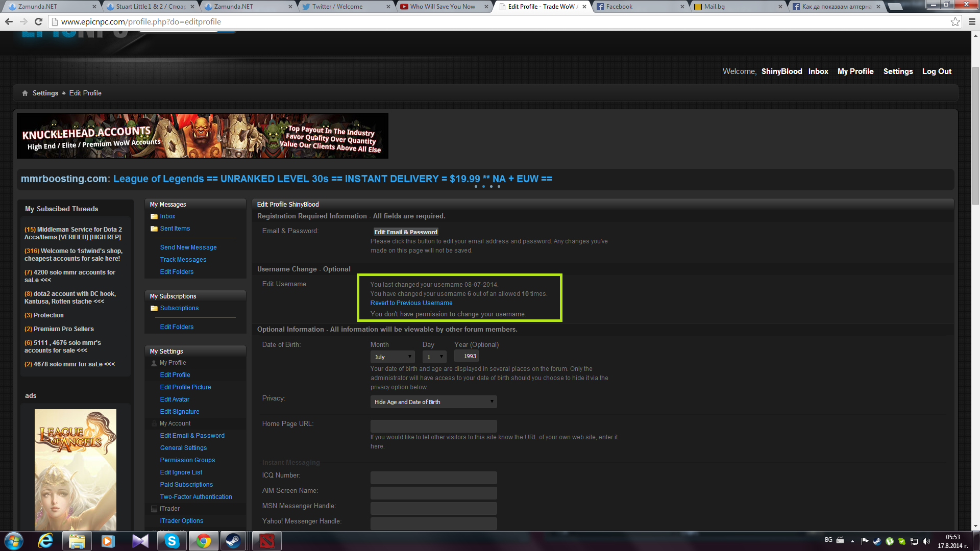Click the League of Angels ad image
This screenshot has width=980, height=551.
(x=76, y=470)
